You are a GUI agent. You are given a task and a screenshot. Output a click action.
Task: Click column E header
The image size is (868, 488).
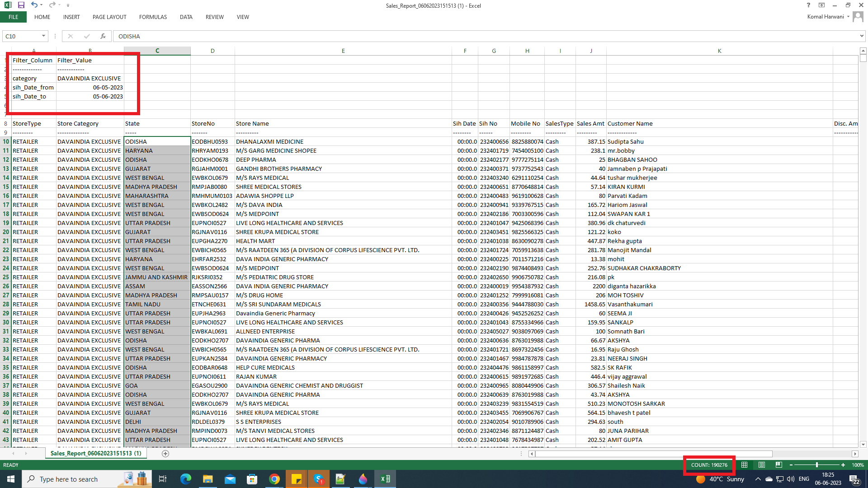pyautogui.click(x=343, y=51)
